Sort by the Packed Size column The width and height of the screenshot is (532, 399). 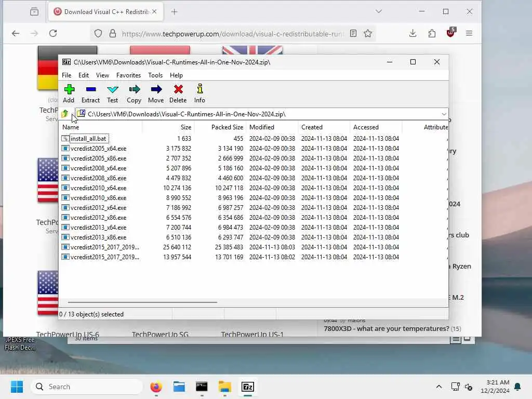pos(220,127)
